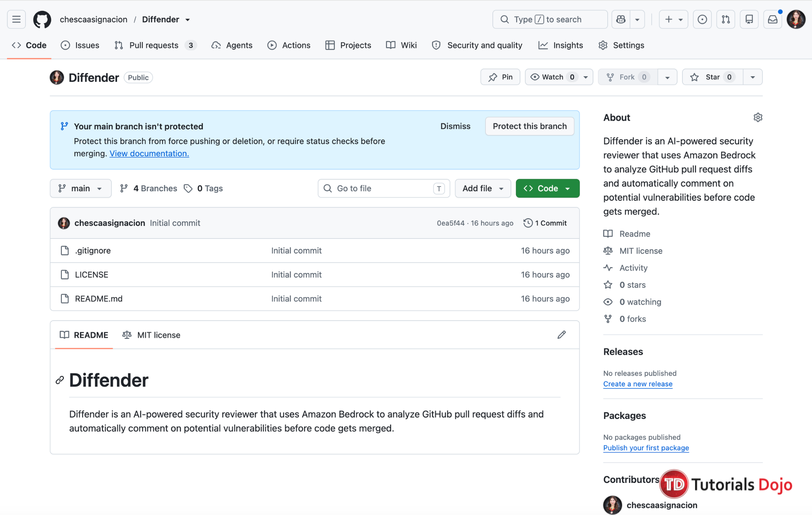Click the search bar
Image resolution: width=812 pixels, height=515 pixels.
pos(550,19)
